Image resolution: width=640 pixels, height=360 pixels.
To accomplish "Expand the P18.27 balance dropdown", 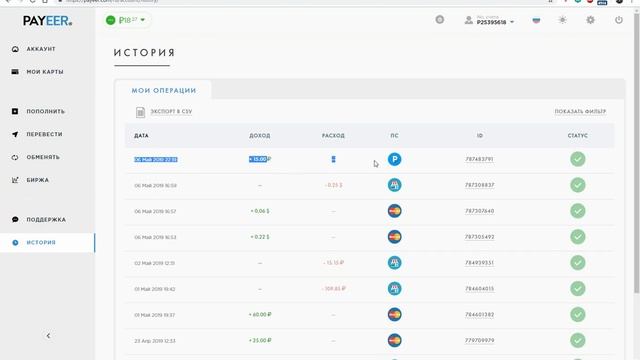I will 126,20.
